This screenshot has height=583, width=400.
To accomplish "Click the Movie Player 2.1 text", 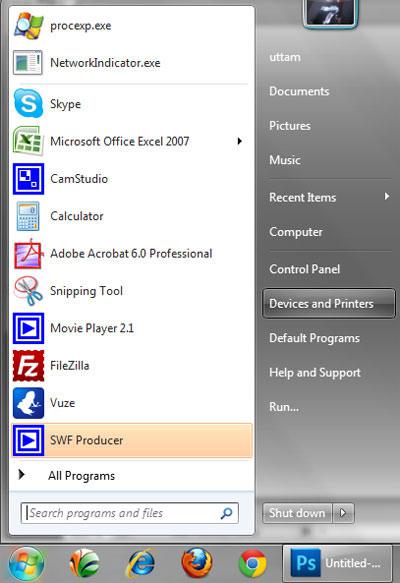I will point(92,328).
